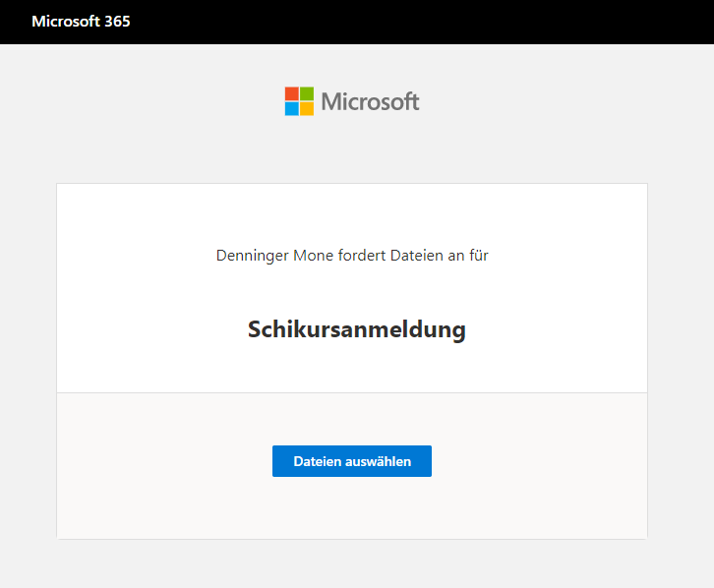Click gray panel area right of Dateien auswählen
The image size is (714, 588).
coord(541,462)
